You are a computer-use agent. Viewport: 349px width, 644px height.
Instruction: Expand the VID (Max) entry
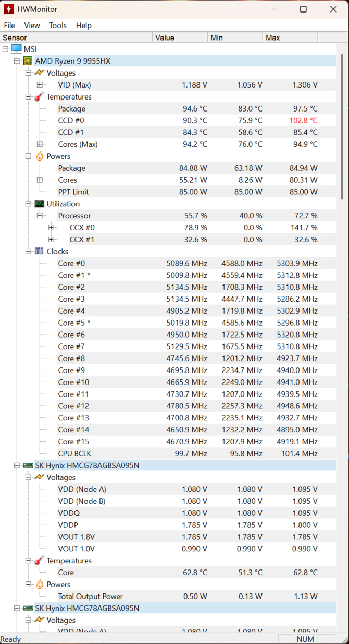point(40,85)
